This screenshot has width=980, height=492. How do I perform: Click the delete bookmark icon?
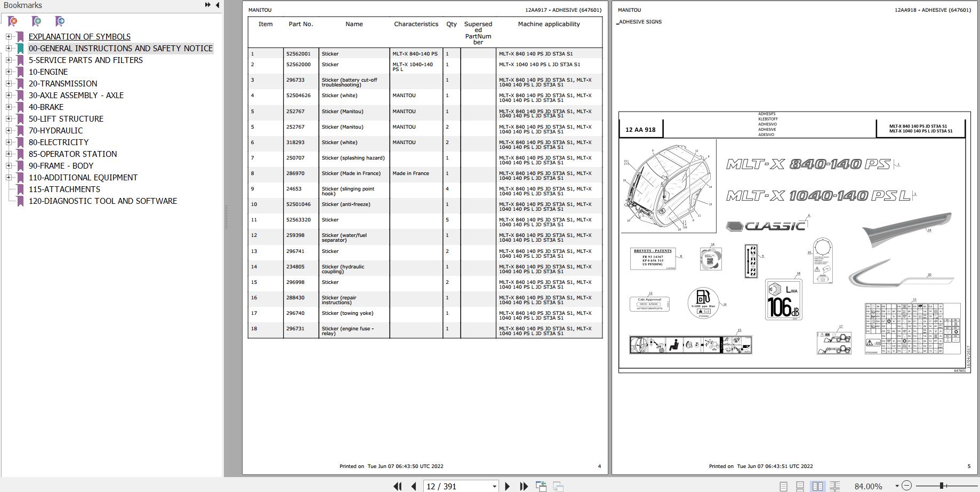[12, 21]
